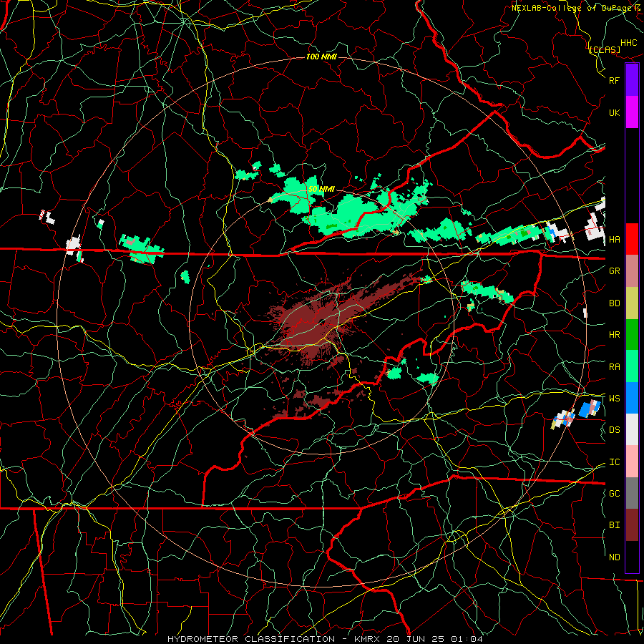Image resolution: width=644 pixels, height=644 pixels.
Task: Select the white DS legend swatch
Action: point(632,429)
